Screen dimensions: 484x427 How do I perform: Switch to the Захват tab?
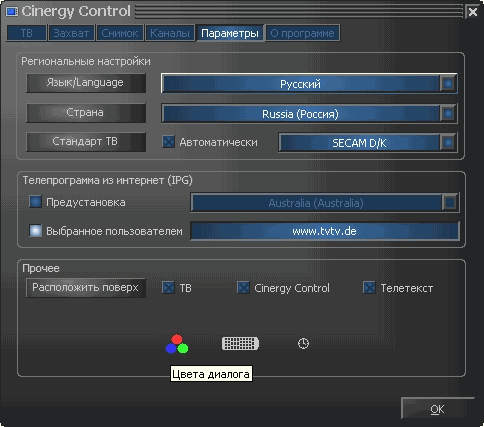(71, 33)
